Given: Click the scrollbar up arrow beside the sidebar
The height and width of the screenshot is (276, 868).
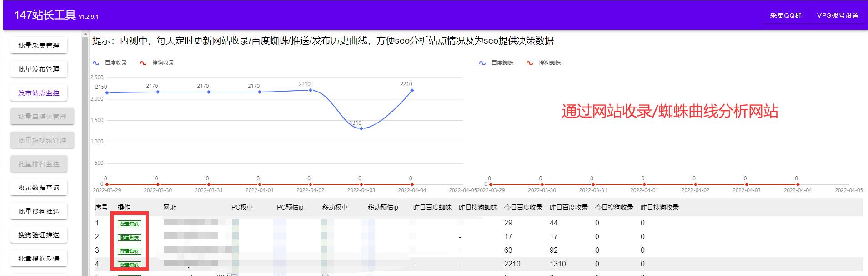Looking at the screenshot, I should pyautogui.click(x=85, y=33).
